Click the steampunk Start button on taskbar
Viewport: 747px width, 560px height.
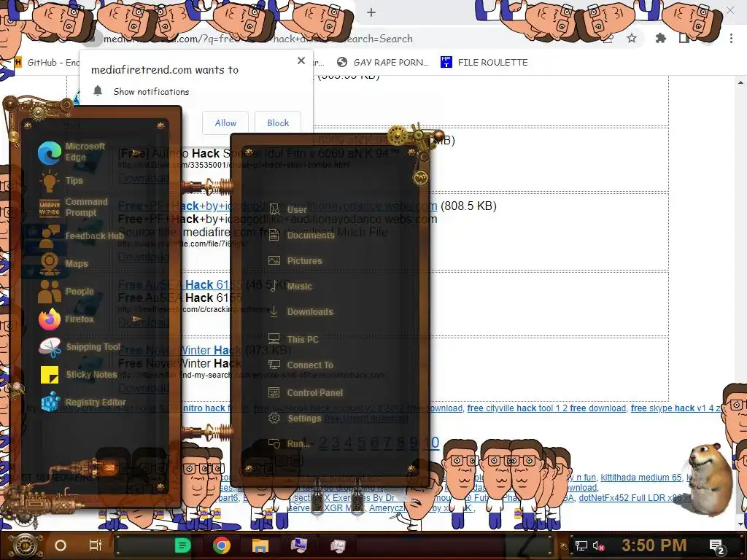click(25, 545)
